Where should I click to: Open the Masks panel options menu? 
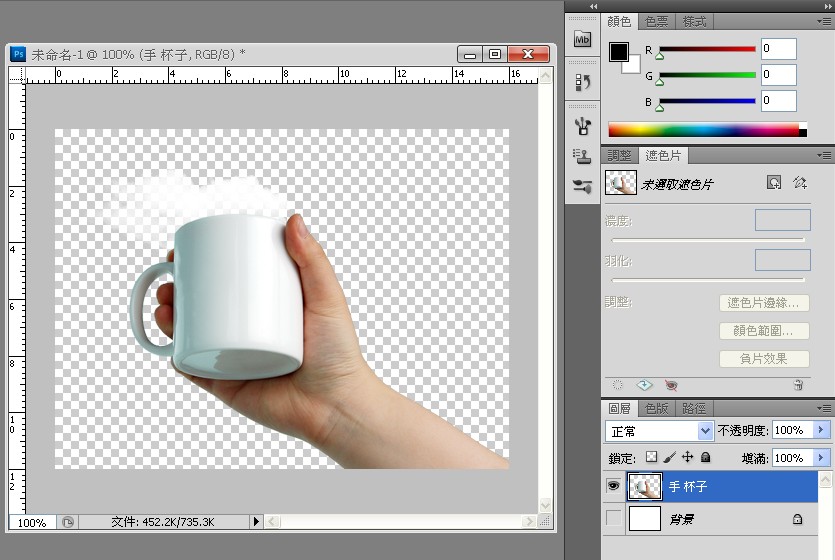(824, 155)
